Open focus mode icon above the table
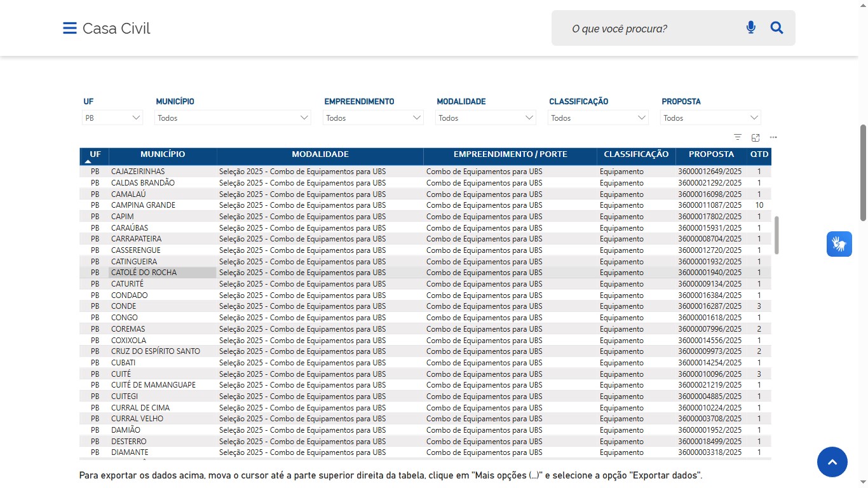868x488 pixels. click(x=756, y=137)
